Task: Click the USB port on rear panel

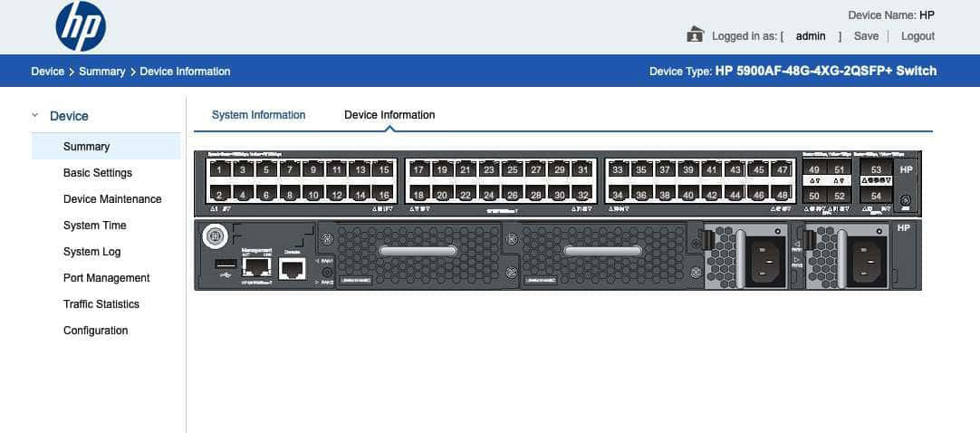Action: tap(222, 264)
